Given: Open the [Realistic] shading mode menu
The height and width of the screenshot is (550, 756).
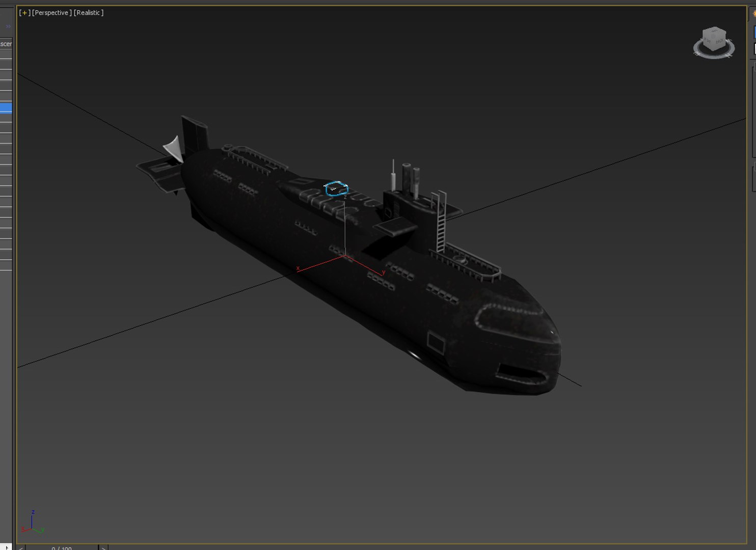Looking at the screenshot, I should click(89, 13).
